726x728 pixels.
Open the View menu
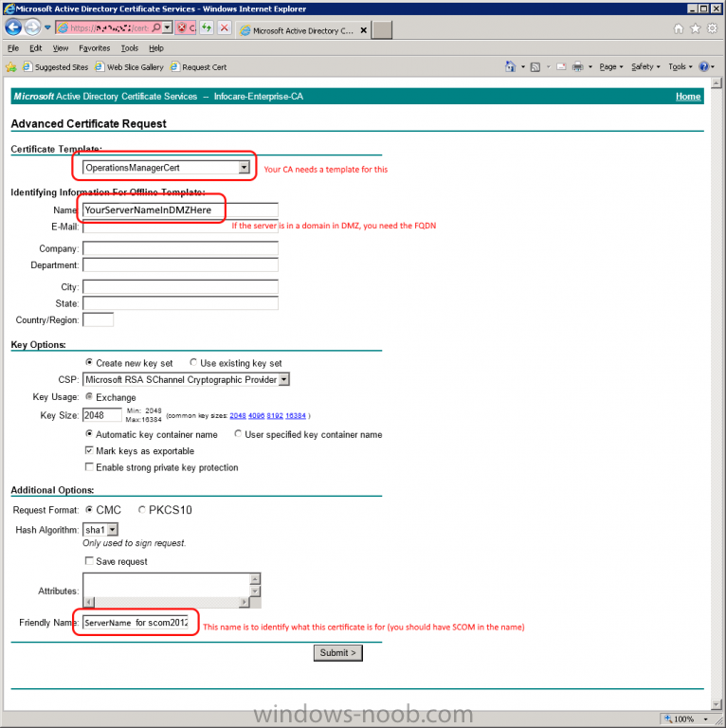point(61,47)
